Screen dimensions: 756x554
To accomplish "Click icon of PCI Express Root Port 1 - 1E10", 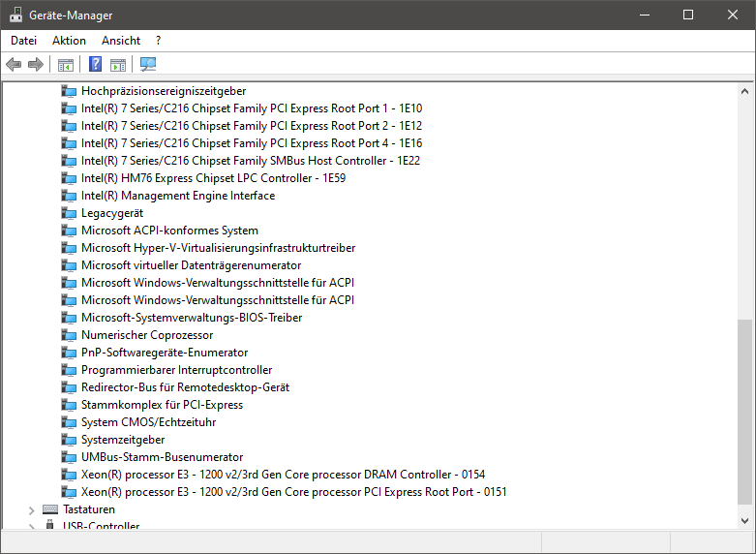I will 69,108.
